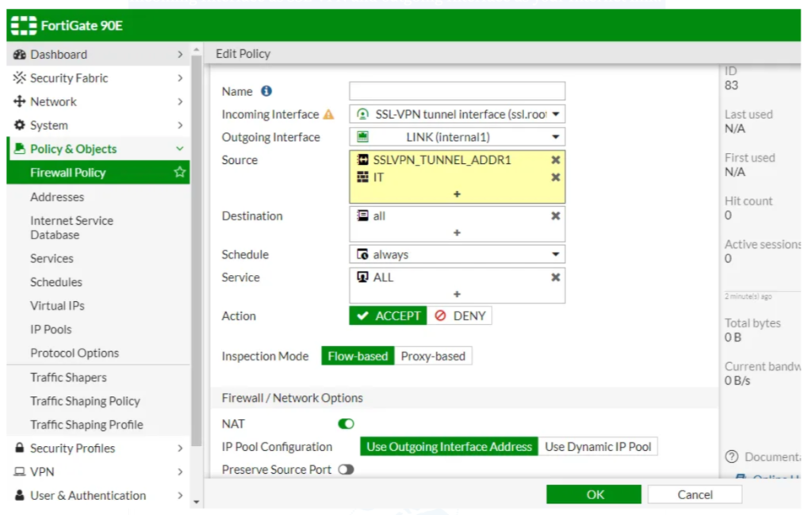Enable Preserve Source Port toggle

coord(346,470)
